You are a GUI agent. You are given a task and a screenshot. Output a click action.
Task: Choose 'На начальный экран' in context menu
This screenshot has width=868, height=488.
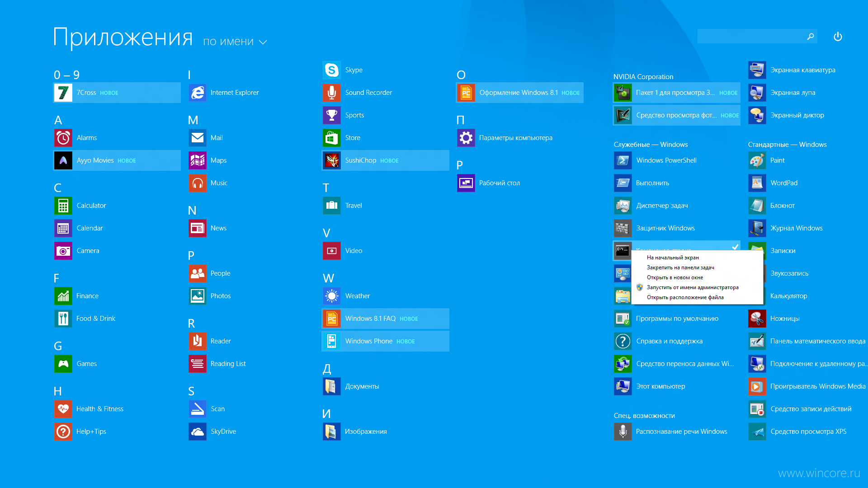click(x=673, y=258)
